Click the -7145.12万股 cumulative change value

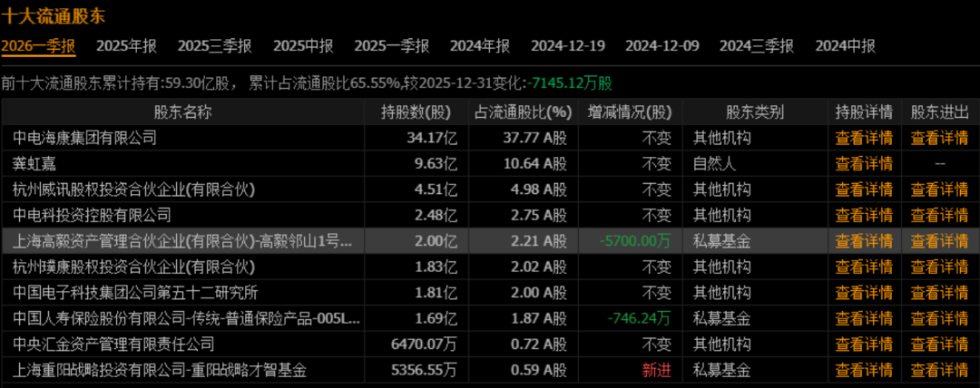pos(569,83)
